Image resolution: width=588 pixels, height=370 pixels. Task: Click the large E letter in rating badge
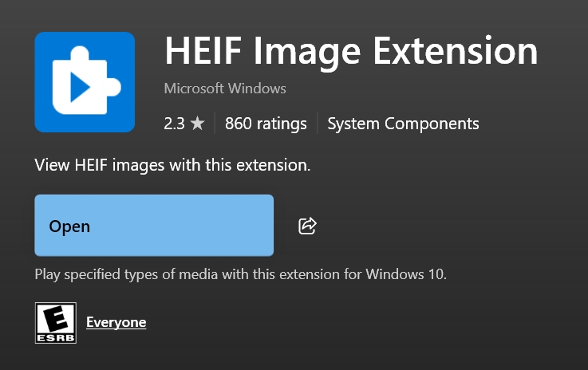click(56, 319)
